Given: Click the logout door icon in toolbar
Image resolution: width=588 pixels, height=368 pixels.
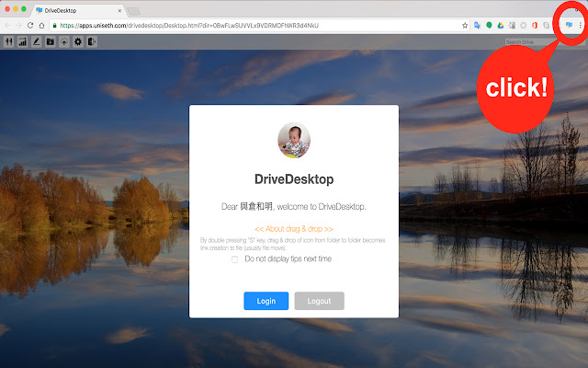Looking at the screenshot, I should [x=92, y=41].
